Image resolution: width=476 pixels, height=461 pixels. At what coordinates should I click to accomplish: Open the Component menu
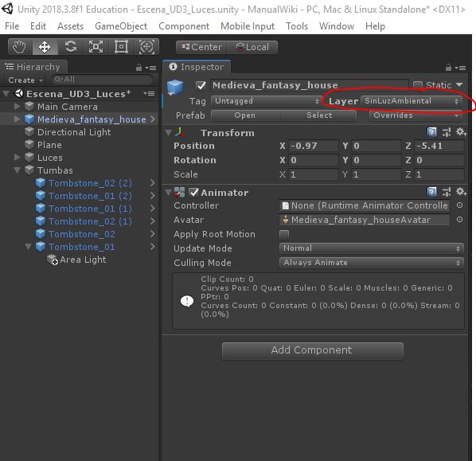tap(184, 26)
